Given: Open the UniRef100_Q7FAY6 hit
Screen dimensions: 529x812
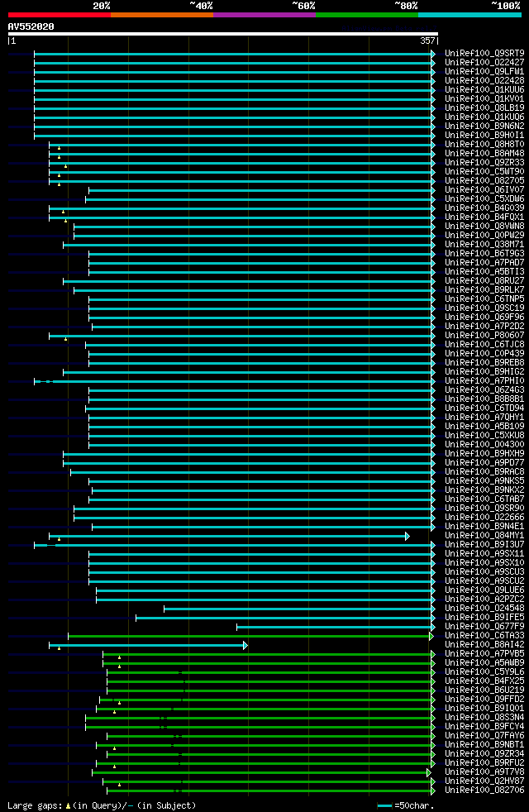Looking at the screenshot, I should coord(484,735).
